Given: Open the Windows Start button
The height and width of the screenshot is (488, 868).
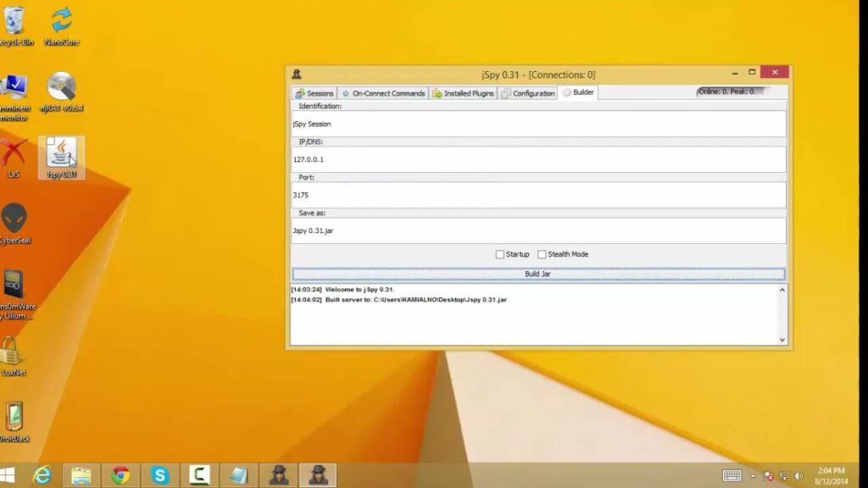Looking at the screenshot, I should click(x=8, y=475).
